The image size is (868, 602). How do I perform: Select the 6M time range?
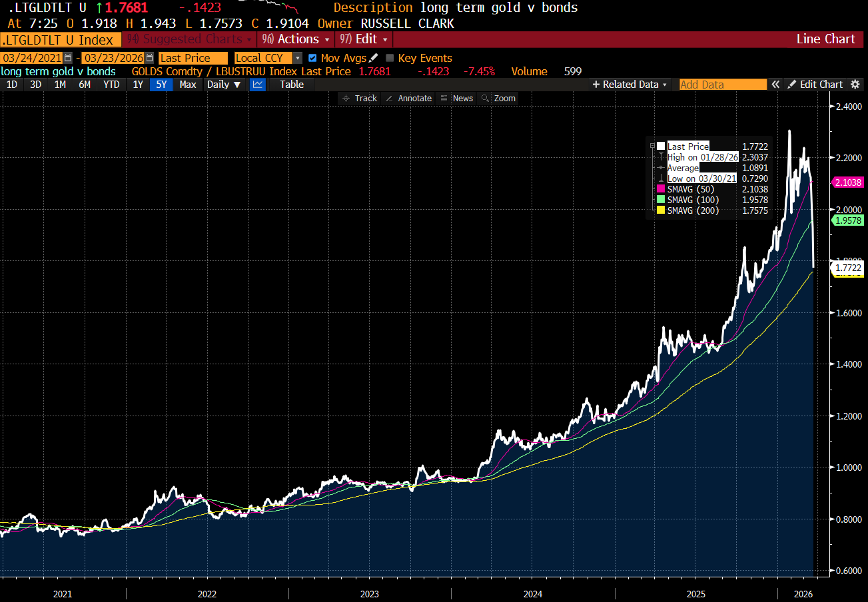[85, 85]
